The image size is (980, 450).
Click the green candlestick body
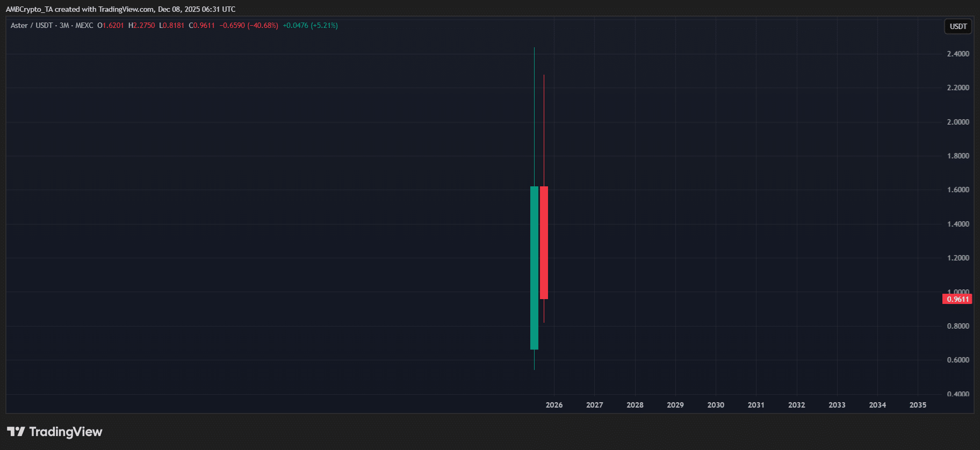[534, 267]
